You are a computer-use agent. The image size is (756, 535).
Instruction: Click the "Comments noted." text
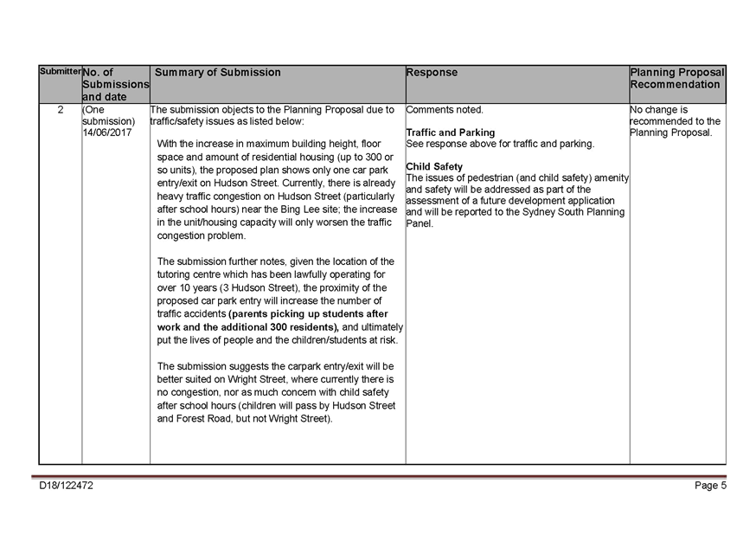[x=445, y=110]
